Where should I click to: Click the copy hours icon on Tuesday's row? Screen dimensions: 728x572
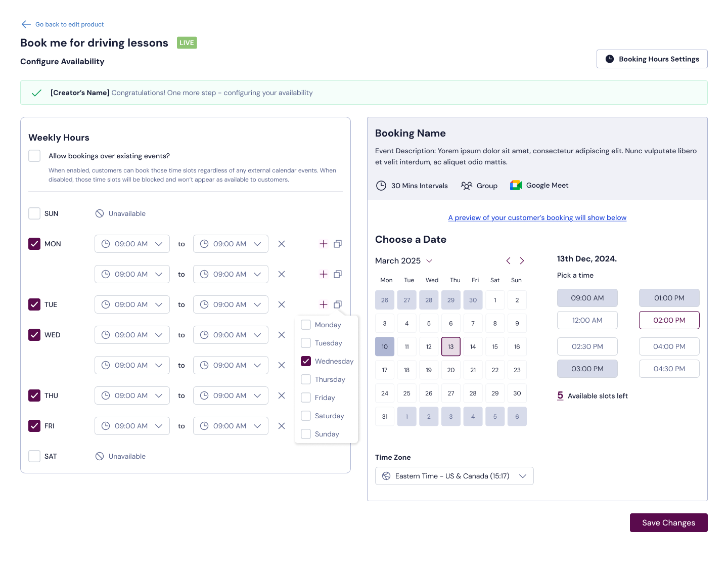coord(338,304)
